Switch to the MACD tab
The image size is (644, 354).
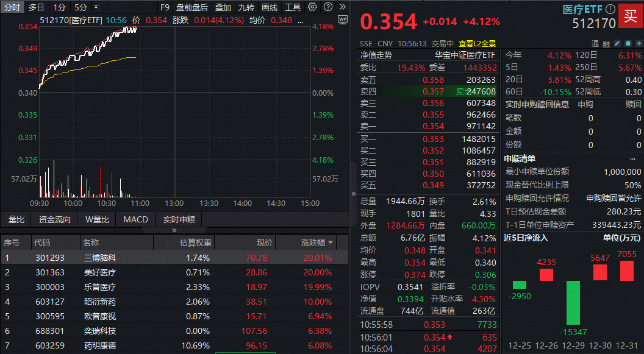click(x=135, y=219)
